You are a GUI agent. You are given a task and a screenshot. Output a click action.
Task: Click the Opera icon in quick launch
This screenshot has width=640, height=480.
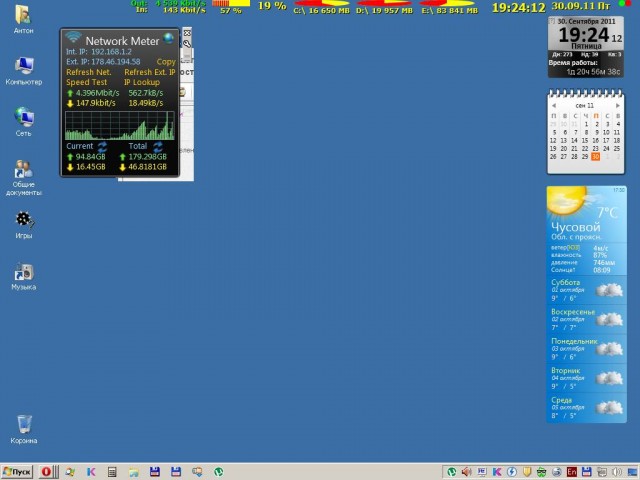coord(44,471)
